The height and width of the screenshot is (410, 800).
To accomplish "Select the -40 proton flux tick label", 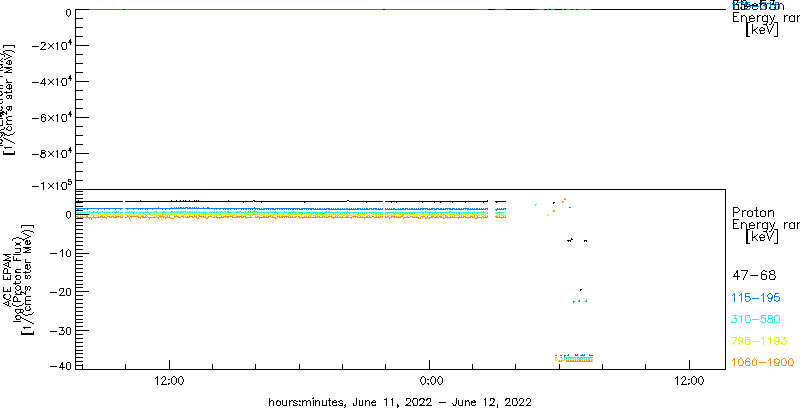I will coord(60,366).
